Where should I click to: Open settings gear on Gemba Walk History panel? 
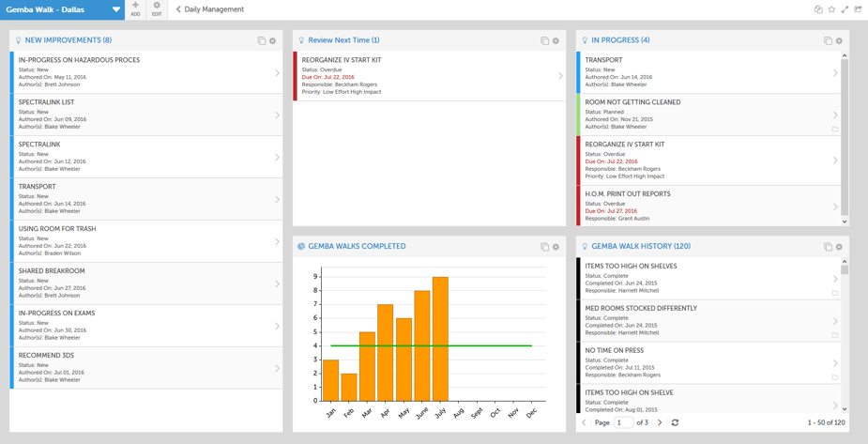click(x=839, y=246)
